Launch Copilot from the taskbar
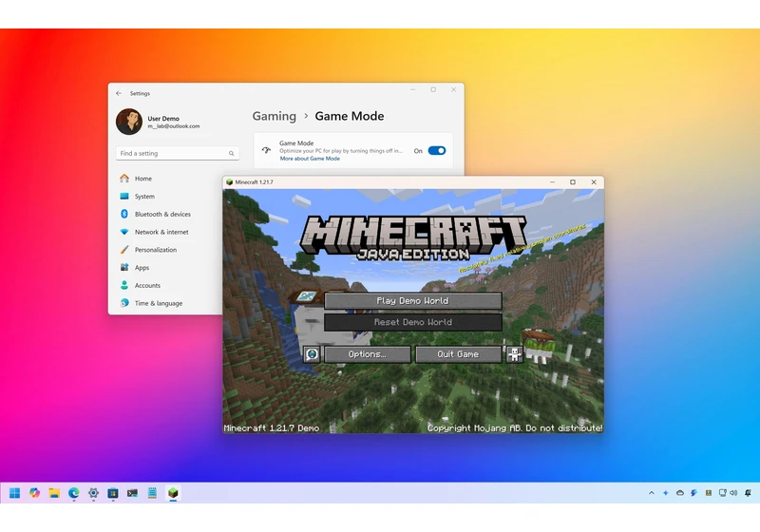760x532 pixels. [x=34, y=493]
